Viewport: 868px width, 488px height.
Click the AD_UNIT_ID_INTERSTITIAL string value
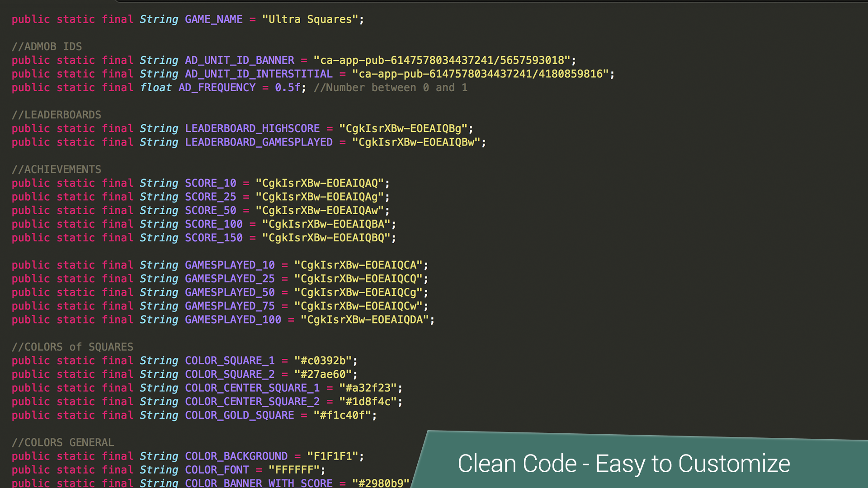click(480, 74)
